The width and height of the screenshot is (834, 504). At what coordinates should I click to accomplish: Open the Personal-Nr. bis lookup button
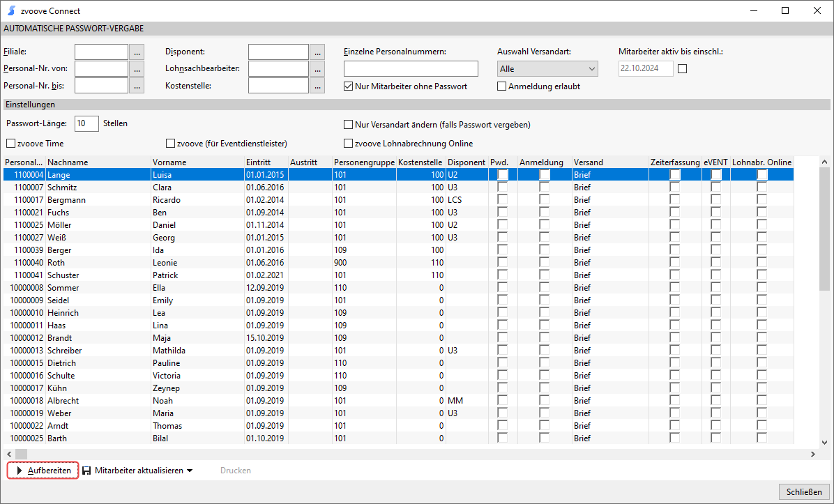coord(137,86)
